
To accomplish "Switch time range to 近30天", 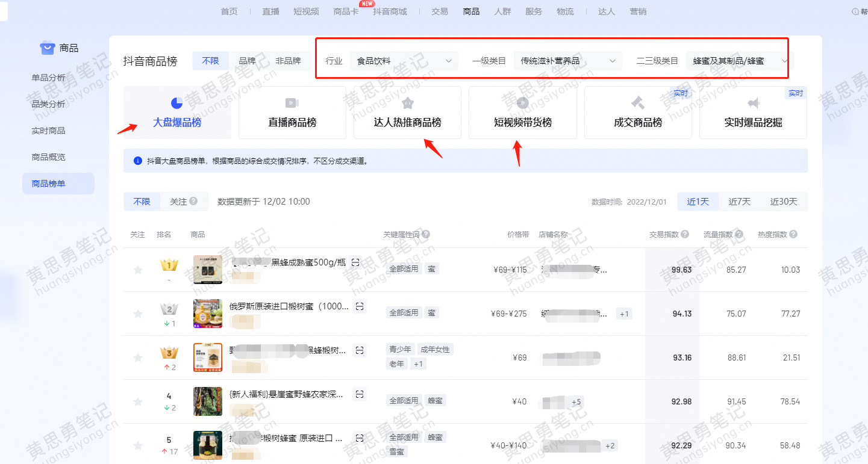I will point(783,202).
